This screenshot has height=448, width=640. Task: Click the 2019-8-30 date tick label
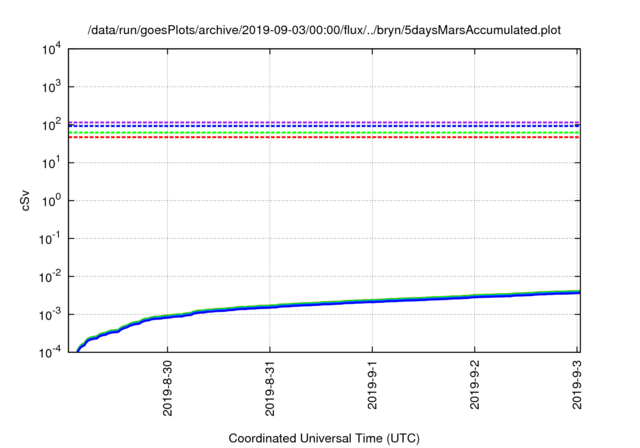[x=167, y=388]
